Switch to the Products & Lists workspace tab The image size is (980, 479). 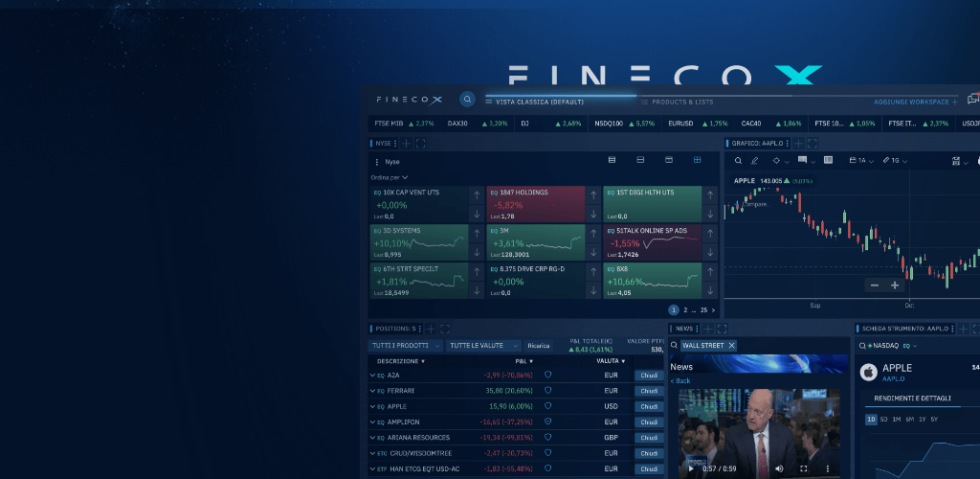pos(677,102)
